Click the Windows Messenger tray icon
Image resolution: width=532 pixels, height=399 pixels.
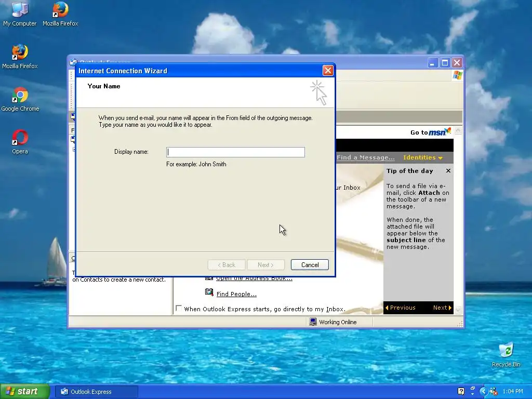tap(494, 392)
